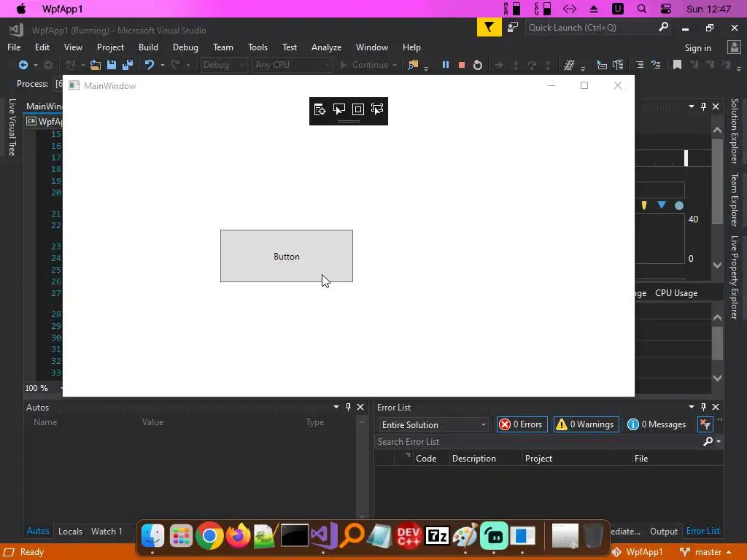This screenshot has width=747, height=560.
Task: Click the Undo arrow icon
Action: click(150, 65)
